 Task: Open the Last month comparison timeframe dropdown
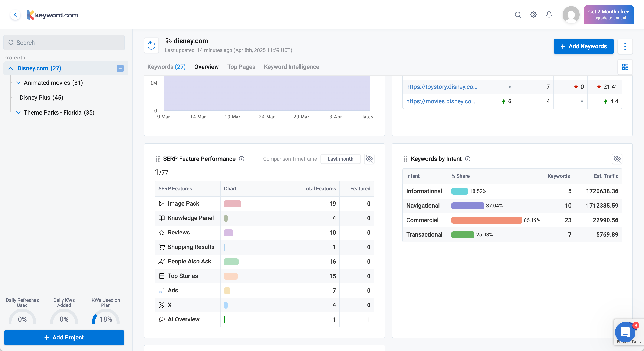coord(340,159)
